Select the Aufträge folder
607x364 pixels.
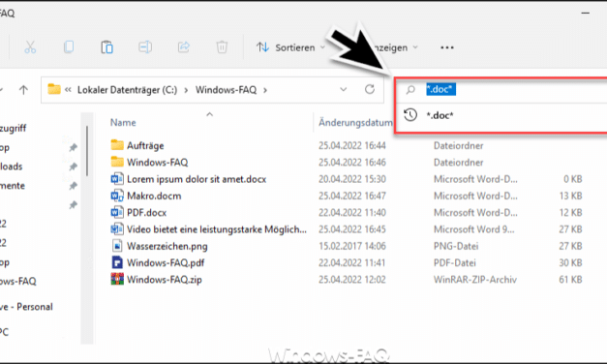[145, 145]
